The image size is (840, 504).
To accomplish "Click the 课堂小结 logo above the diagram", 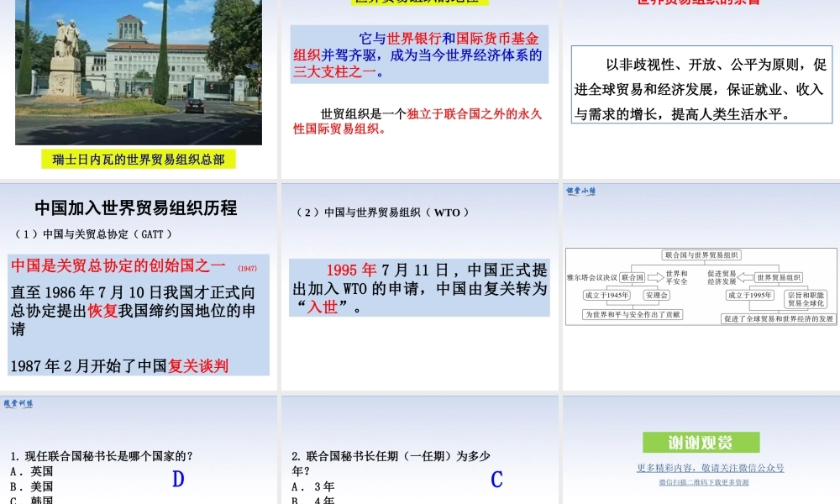I will (x=581, y=191).
